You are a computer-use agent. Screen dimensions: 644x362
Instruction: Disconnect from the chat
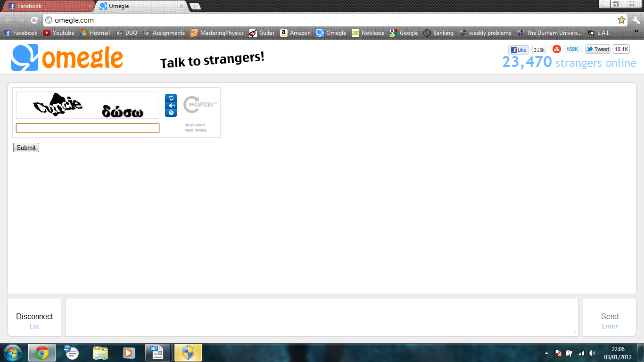[34, 317]
